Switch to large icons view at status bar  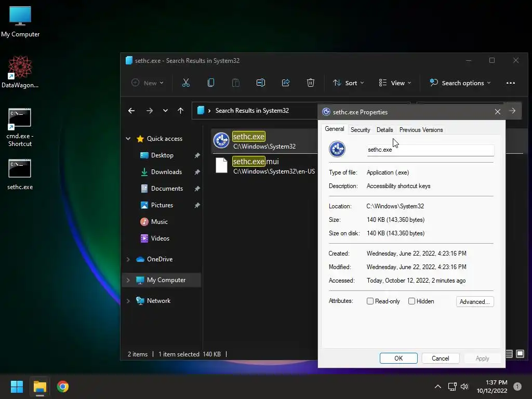point(520,354)
